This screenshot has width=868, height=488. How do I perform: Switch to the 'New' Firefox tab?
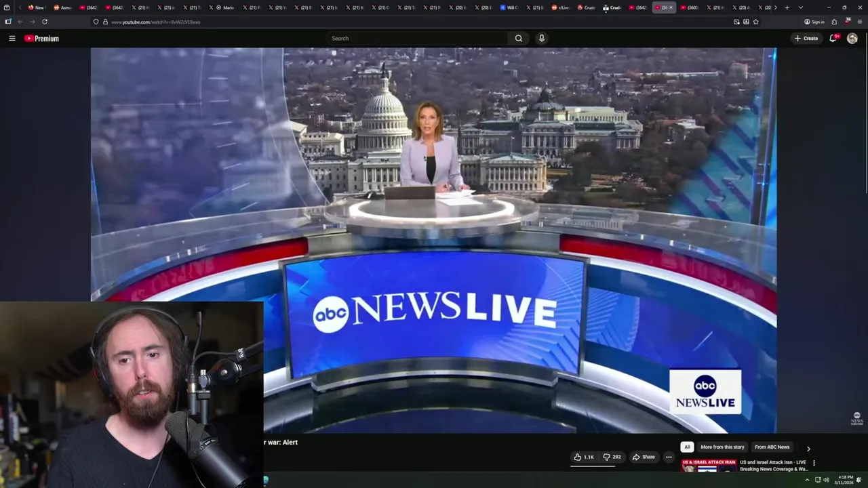[36, 7]
